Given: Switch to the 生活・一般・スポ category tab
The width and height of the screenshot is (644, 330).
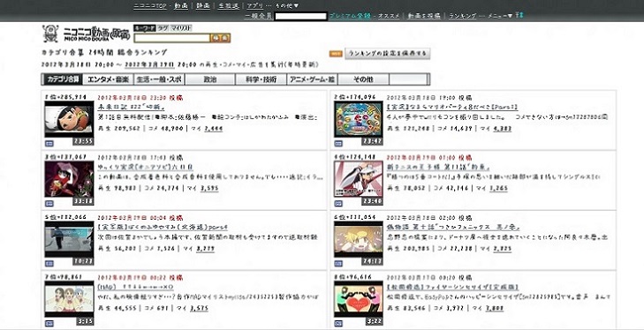Looking at the screenshot, I should pos(159,79).
